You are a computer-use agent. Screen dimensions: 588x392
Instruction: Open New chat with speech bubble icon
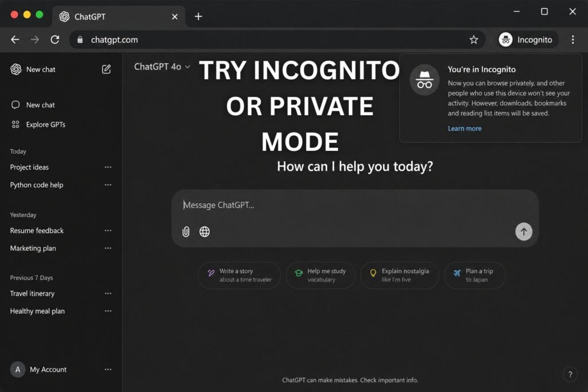[x=33, y=105]
